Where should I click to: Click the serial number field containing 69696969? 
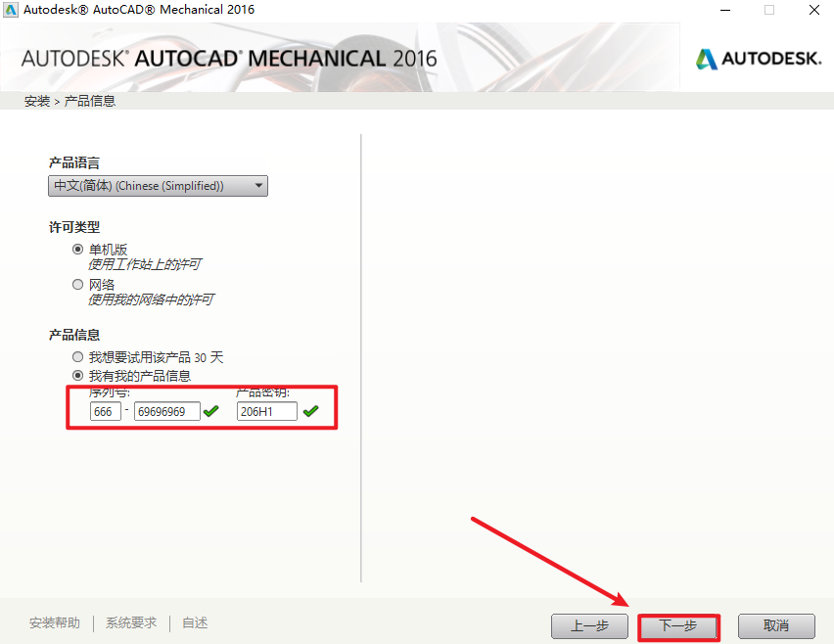tap(166, 412)
